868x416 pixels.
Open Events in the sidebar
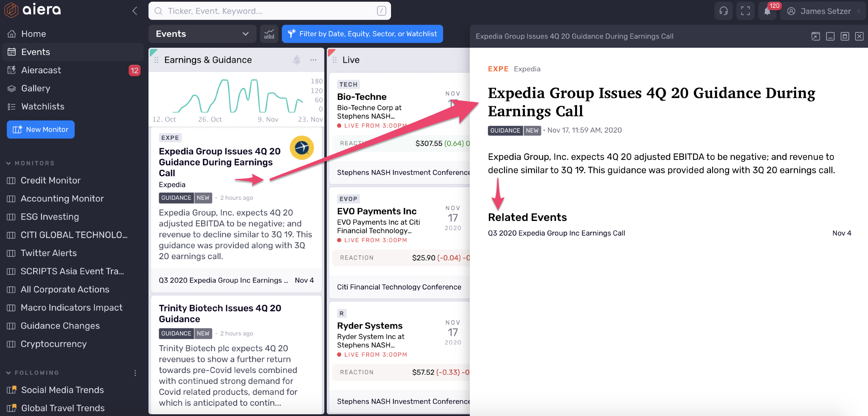[72, 52]
